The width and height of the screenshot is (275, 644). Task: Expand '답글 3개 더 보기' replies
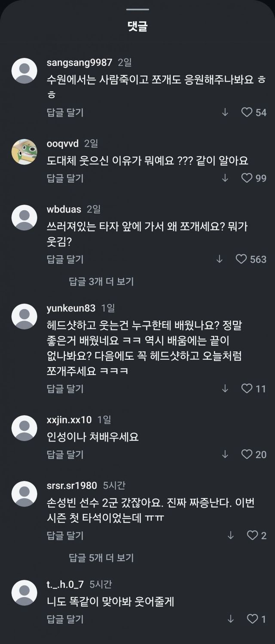pos(101,282)
